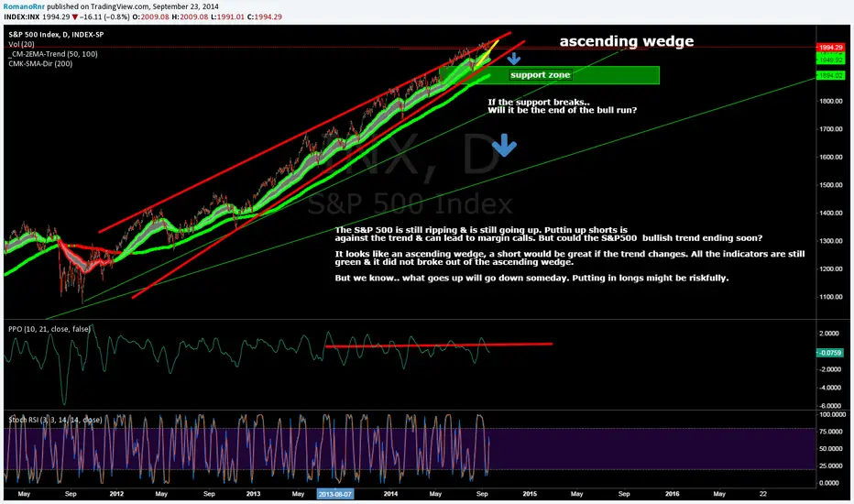The height and width of the screenshot is (504, 854).
Task: Click the 2012 label on time axis
Action: (116, 494)
